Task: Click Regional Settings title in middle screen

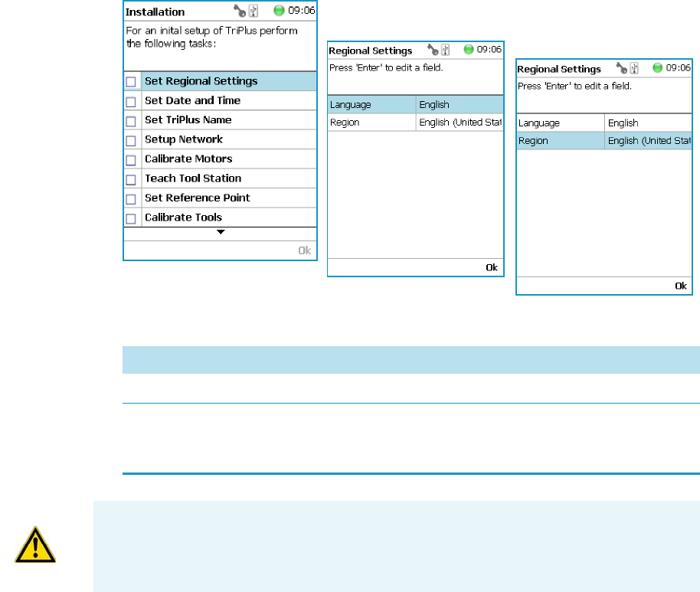Action: (370, 51)
